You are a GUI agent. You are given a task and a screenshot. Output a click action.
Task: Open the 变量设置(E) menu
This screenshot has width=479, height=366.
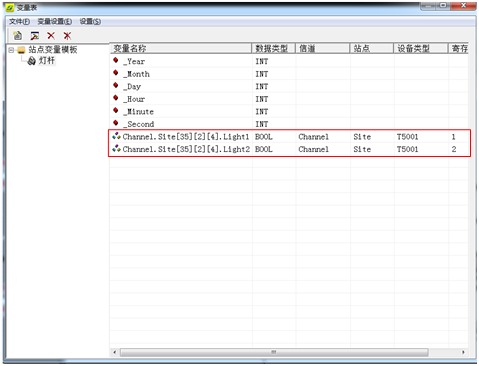54,22
